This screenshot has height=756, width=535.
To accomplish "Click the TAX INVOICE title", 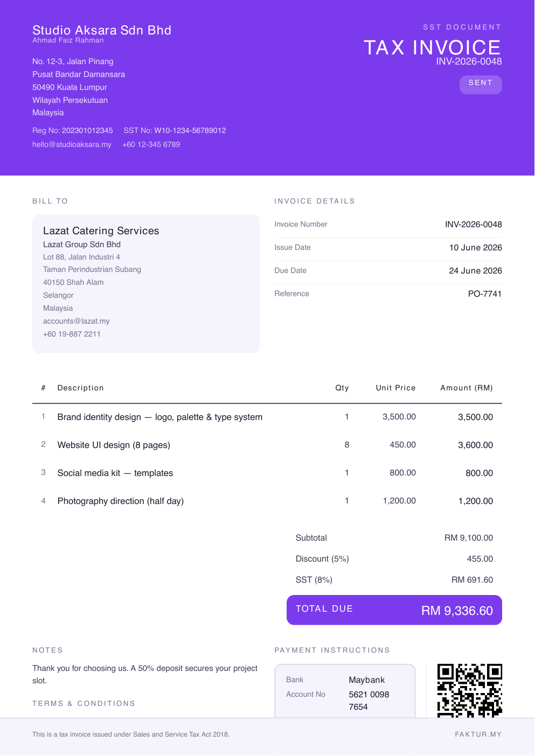I will (x=433, y=47).
